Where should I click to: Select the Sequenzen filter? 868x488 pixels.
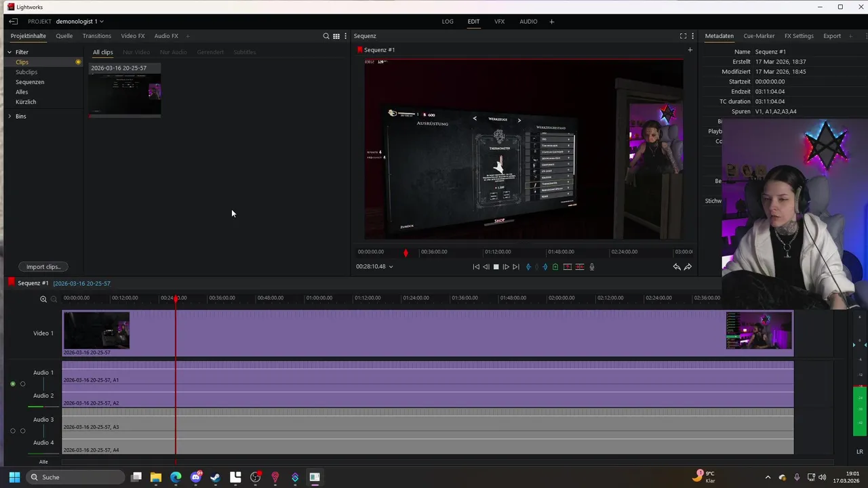(x=30, y=82)
